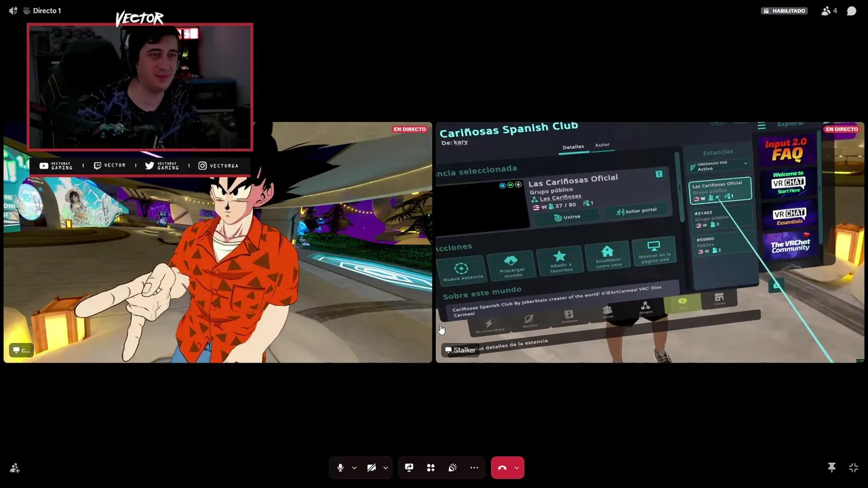Open the Welcome to VRChat banner

[789, 182]
